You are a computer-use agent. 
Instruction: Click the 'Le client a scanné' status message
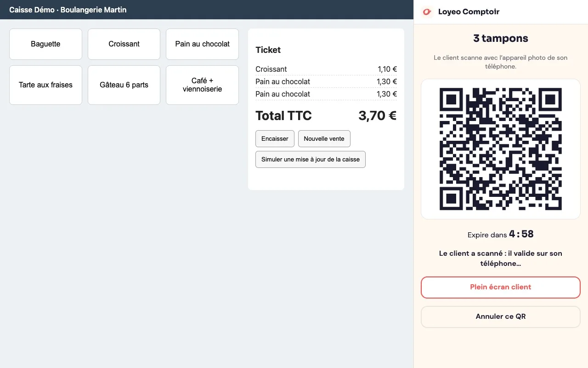(501, 259)
